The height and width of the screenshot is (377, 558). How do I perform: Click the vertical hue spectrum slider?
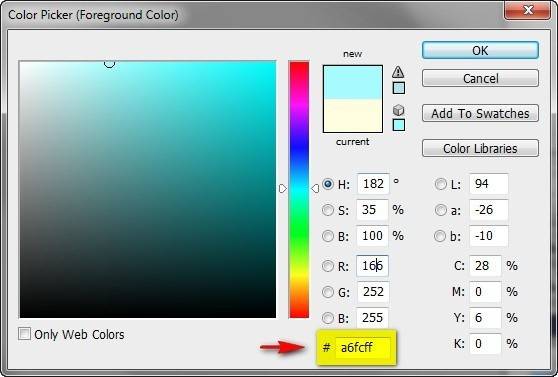coord(299,189)
